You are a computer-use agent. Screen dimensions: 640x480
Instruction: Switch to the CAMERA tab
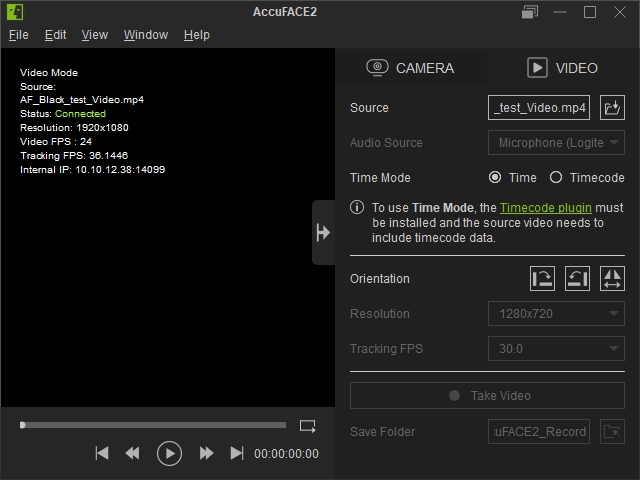411,68
